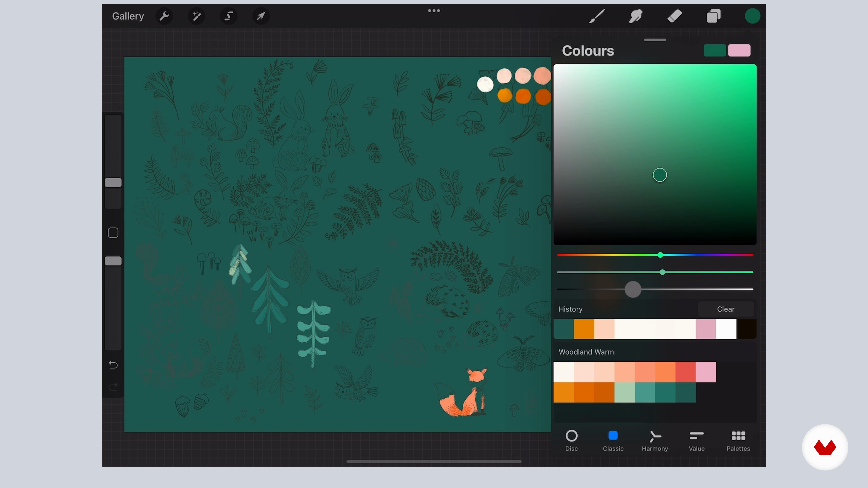868x488 pixels.
Task: Pick the dark green History swatch
Action: pos(564,329)
